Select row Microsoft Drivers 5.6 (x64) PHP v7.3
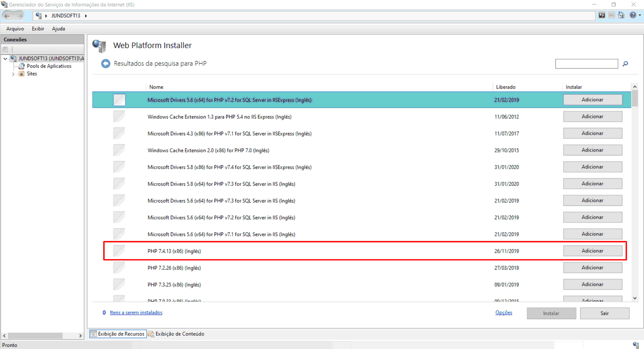The width and height of the screenshot is (644, 349). pos(361,201)
